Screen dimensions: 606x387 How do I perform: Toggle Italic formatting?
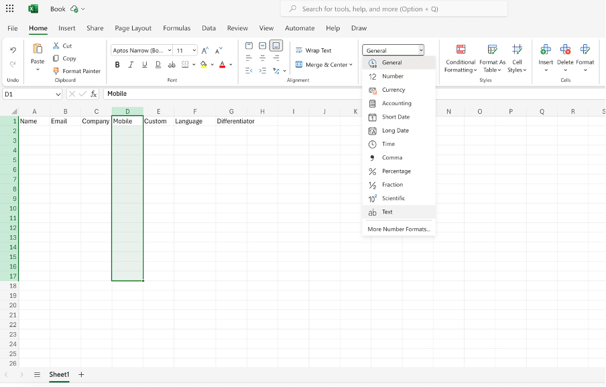[x=131, y=65]
